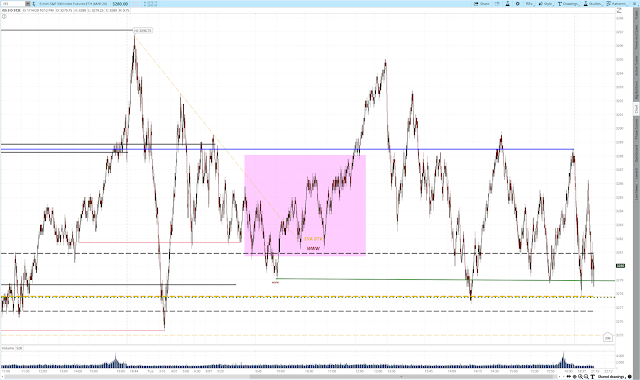Open Shared drawings menu
Image resolution: width=640 pixels, height=380 pixels.
click(x=612, y=376)
